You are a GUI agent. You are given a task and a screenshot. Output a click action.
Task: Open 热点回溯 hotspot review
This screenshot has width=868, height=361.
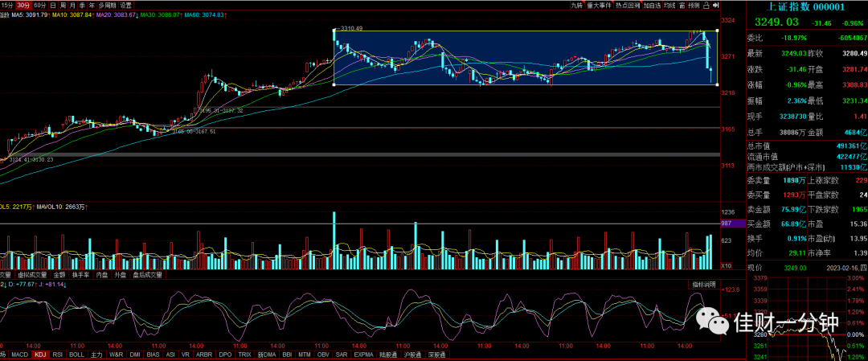coord(628,6)
